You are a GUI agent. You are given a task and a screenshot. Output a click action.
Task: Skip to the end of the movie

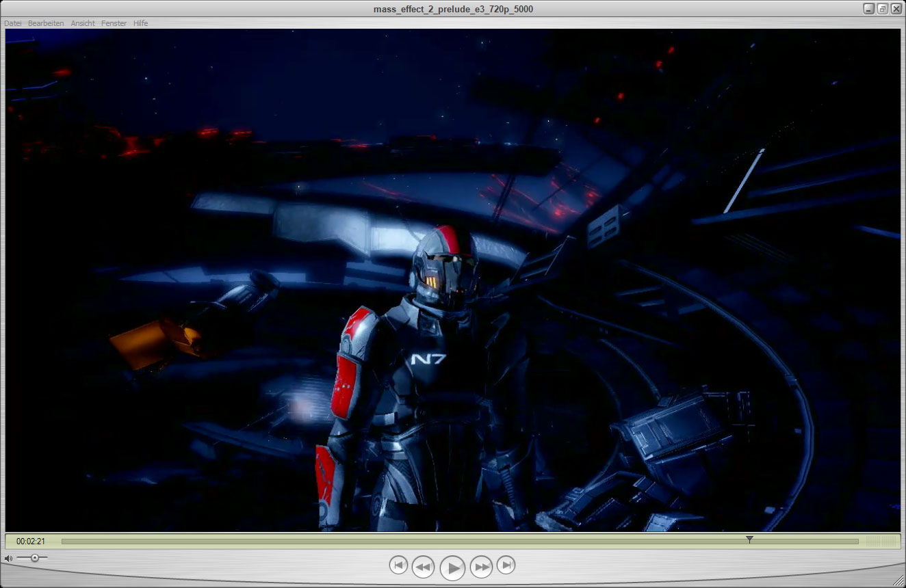(x=506, y=565)
